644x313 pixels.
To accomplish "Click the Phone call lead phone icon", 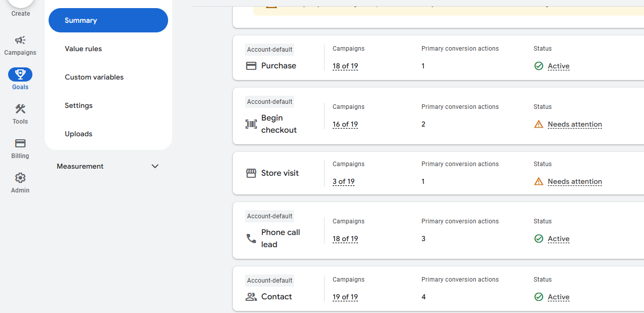I will point(251,239).
